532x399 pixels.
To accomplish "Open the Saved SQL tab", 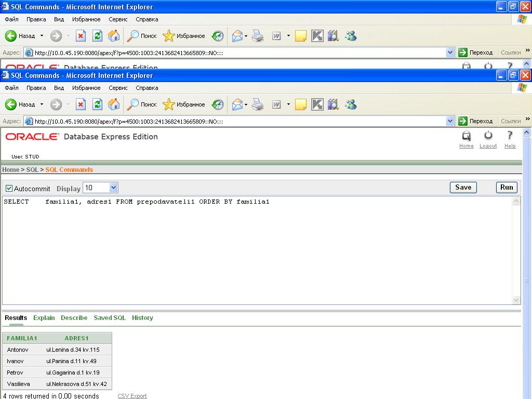I will point(110,318).
